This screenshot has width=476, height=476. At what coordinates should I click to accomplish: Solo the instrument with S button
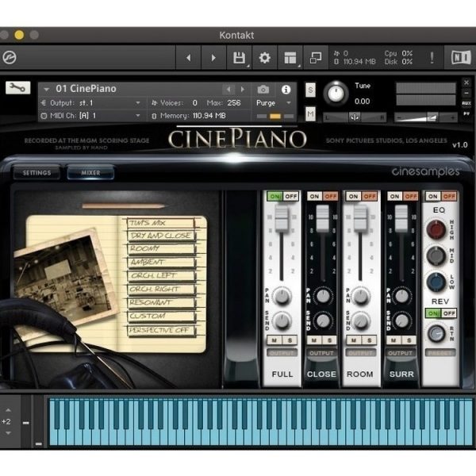tap(310, 90)
